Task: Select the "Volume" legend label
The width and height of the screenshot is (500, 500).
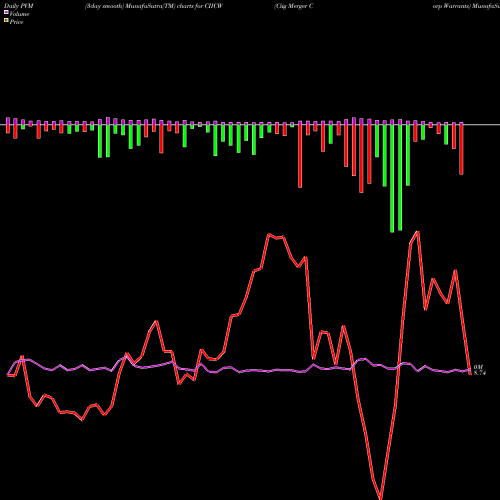Action: (x=19, y=14)
